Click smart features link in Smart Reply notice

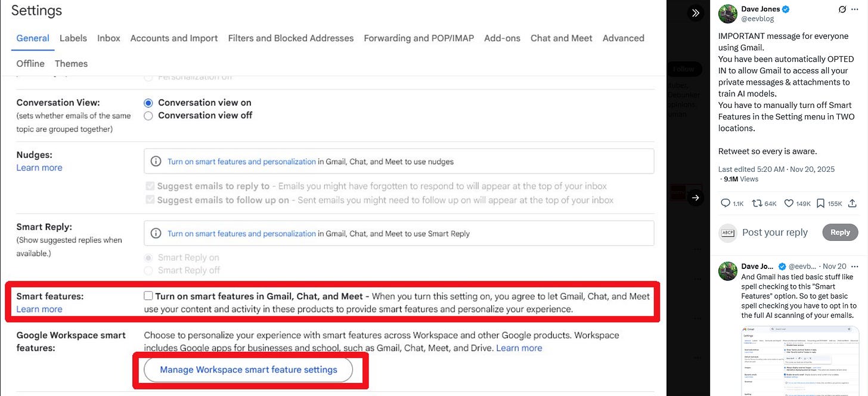pos(241,234)
